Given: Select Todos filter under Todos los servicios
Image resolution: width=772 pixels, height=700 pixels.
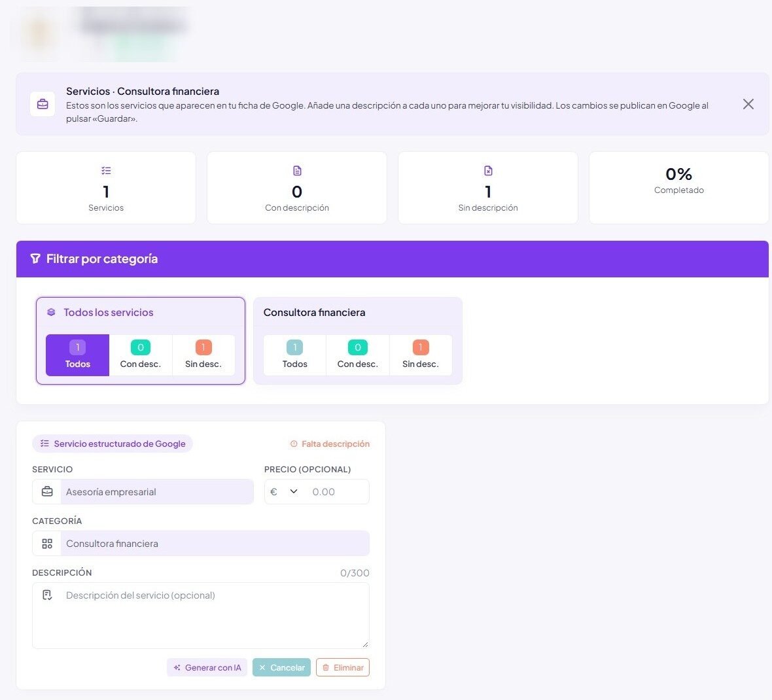Looking at the screenshot, I should click(x=77, y=355).
